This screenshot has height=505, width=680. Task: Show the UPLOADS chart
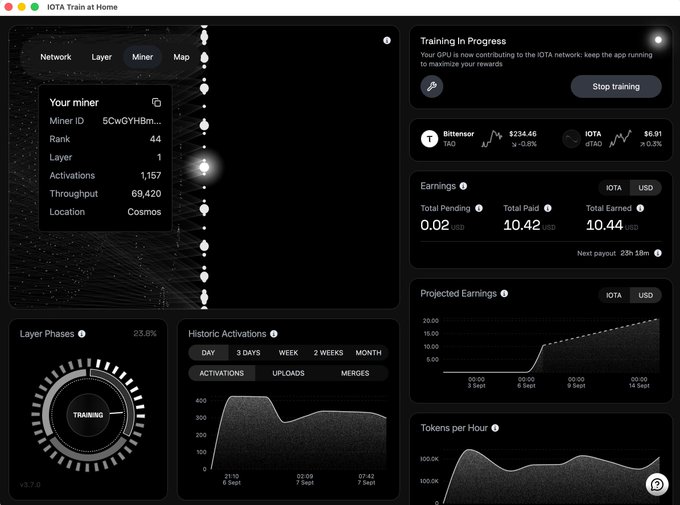[x=288, y=373]
